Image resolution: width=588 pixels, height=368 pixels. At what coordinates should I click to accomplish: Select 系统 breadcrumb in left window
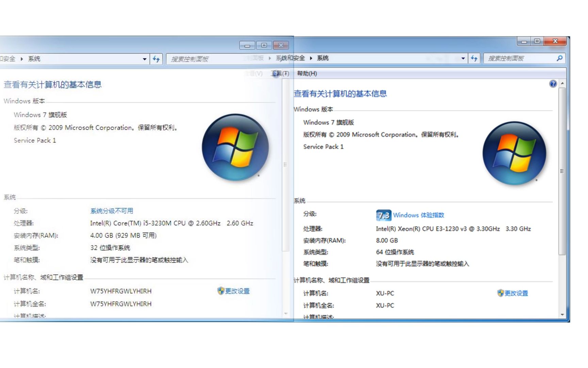[x=34, y=59]
